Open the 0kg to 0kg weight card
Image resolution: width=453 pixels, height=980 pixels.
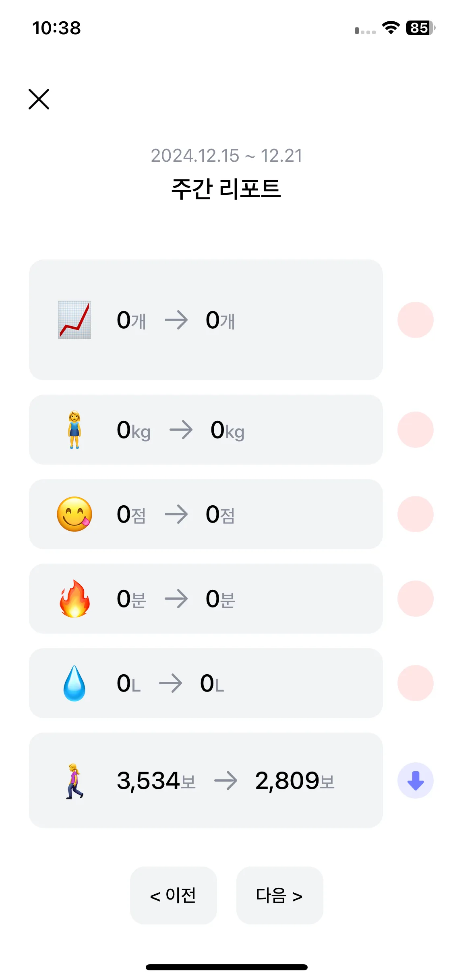[x=206, y=430]
